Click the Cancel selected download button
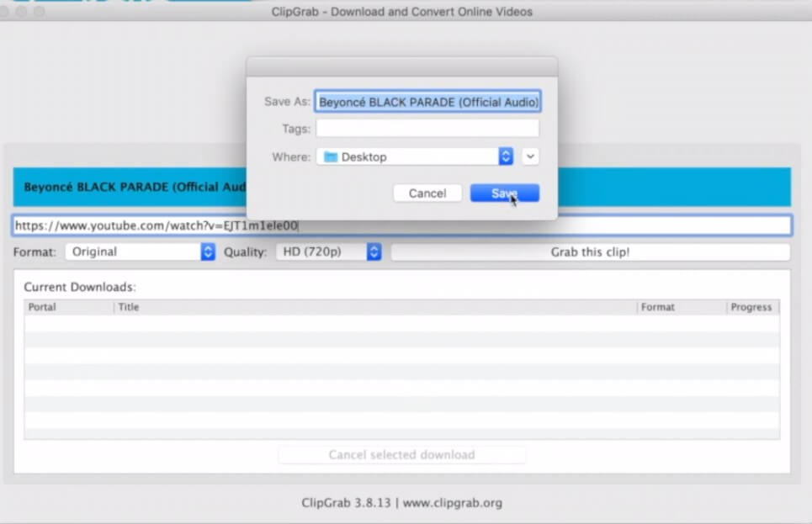The image size is (812, 524). point(402,455)
